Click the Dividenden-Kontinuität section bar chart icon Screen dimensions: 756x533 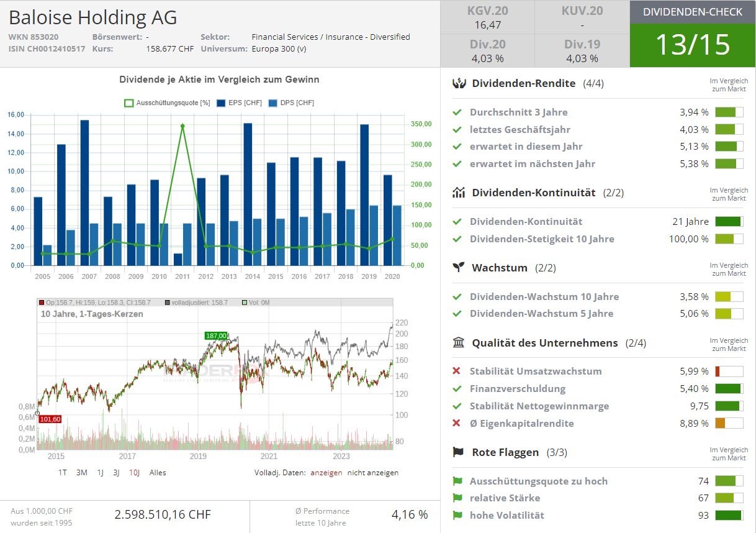point(459,193)
